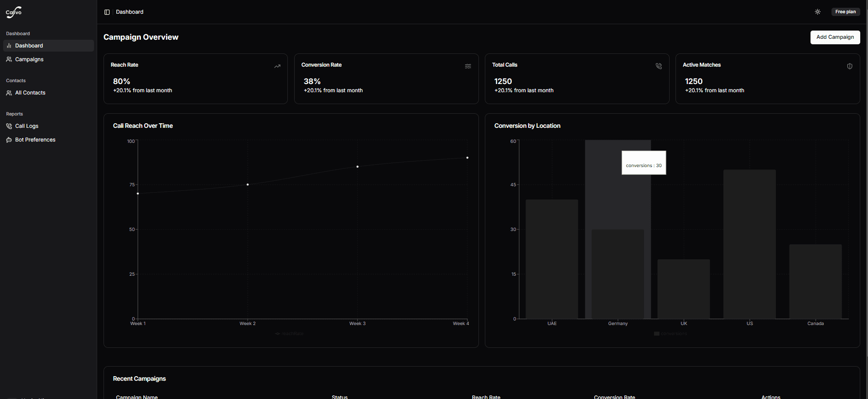
Task: Click the Dashboard breadcrumb text
Action: click(130, 12)
